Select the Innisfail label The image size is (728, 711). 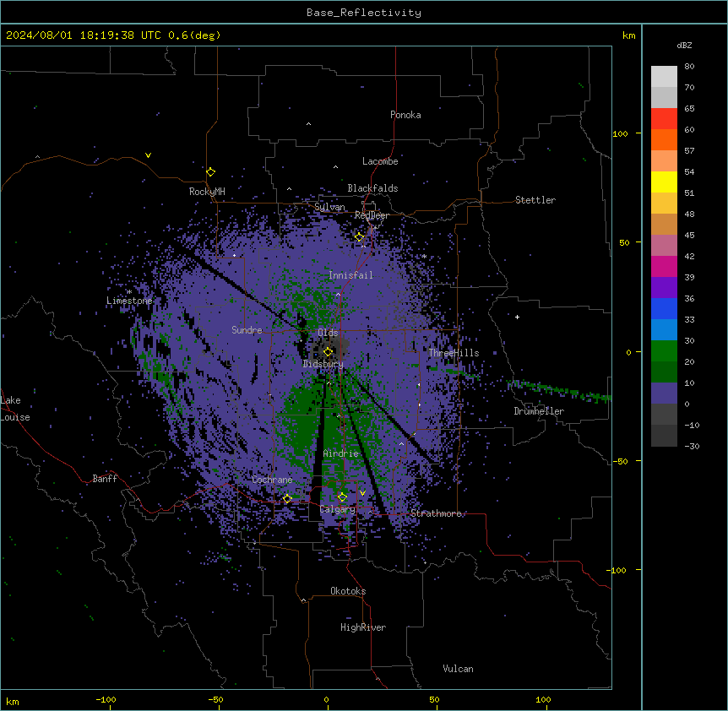pyautogui.click(x=351, y=275)
